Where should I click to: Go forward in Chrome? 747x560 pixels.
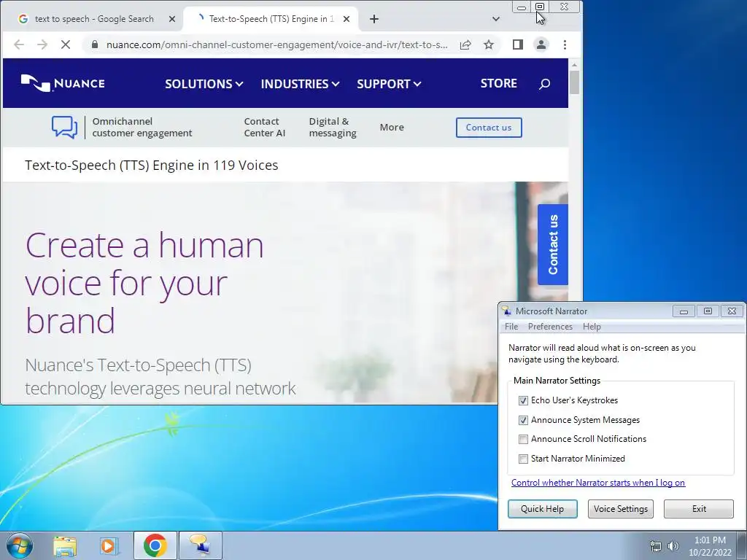pos(42,44)
